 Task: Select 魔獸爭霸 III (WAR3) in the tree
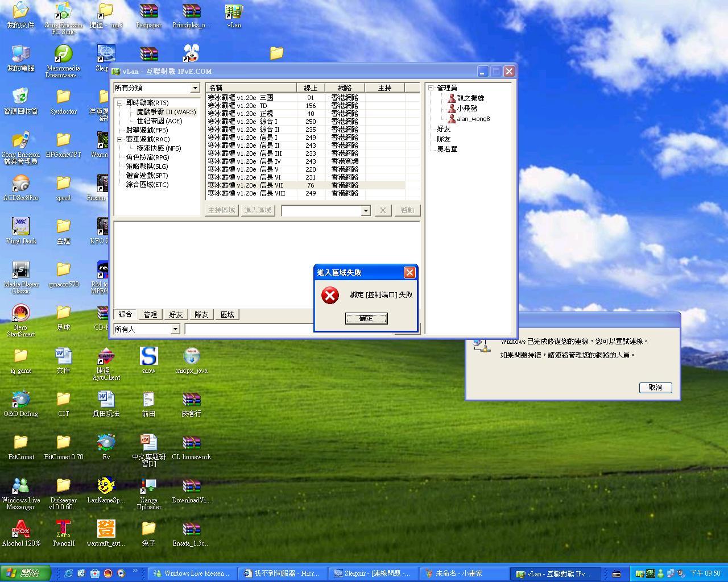click(166, 112)
